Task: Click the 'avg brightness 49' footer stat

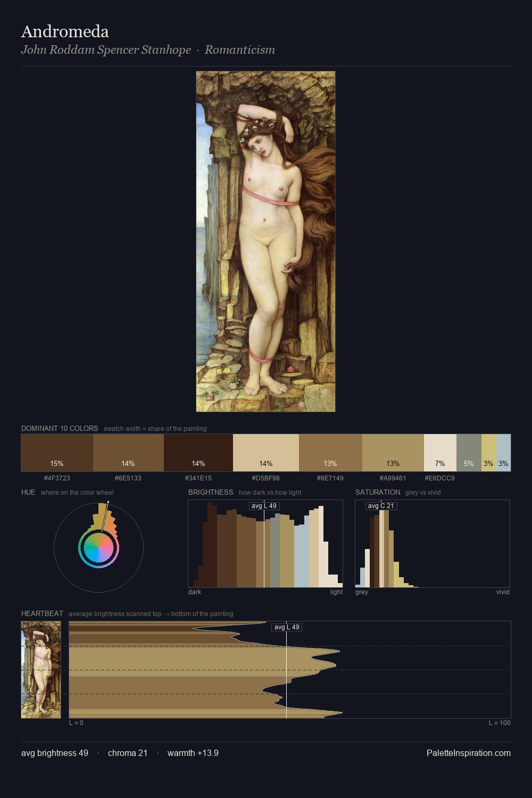Action: [55, 753]
